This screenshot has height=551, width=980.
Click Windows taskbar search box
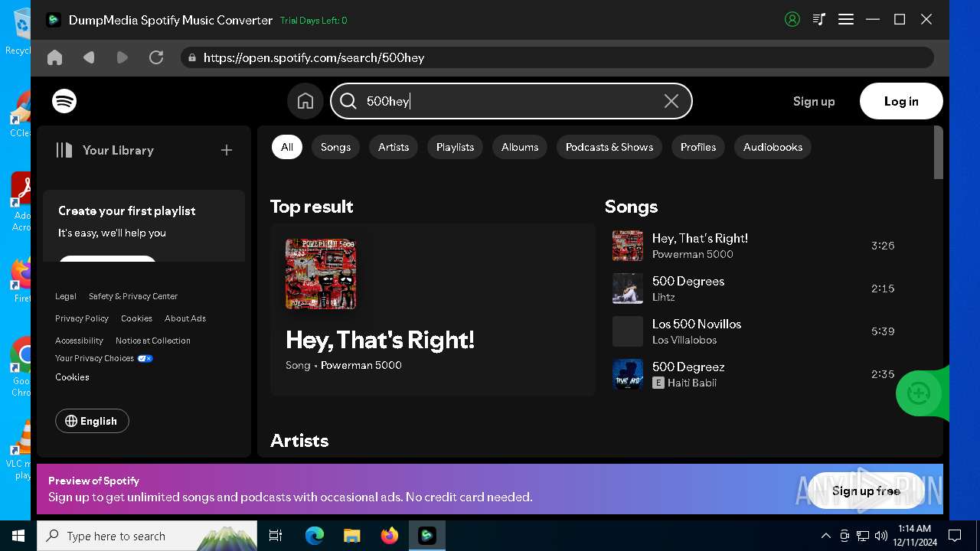click(147, 536)
